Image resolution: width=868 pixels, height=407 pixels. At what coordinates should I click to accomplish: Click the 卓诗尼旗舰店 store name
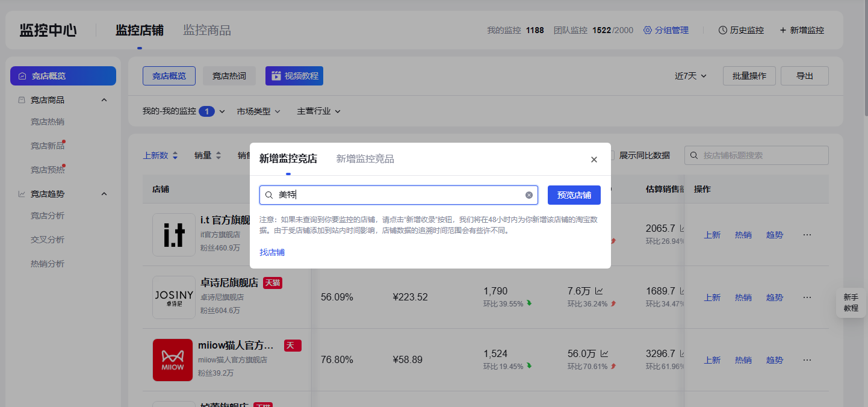click(229, 283)
